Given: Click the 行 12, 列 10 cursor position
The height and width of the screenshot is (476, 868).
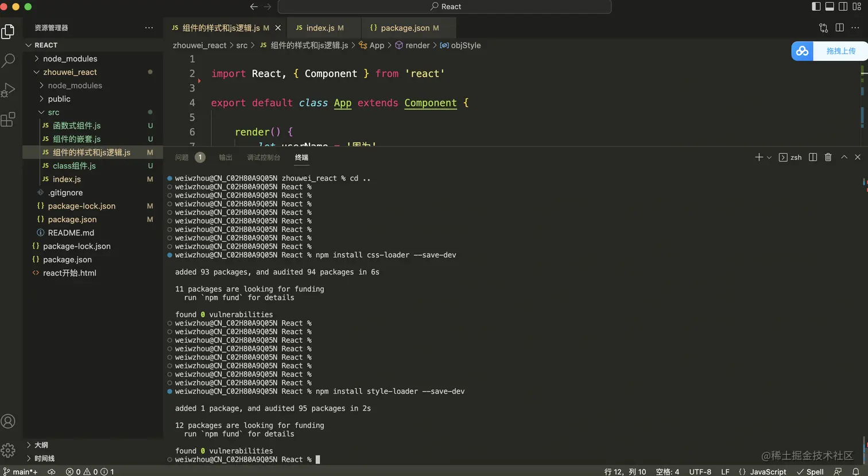Looking at the screenshot, I should tap(625, 471).
